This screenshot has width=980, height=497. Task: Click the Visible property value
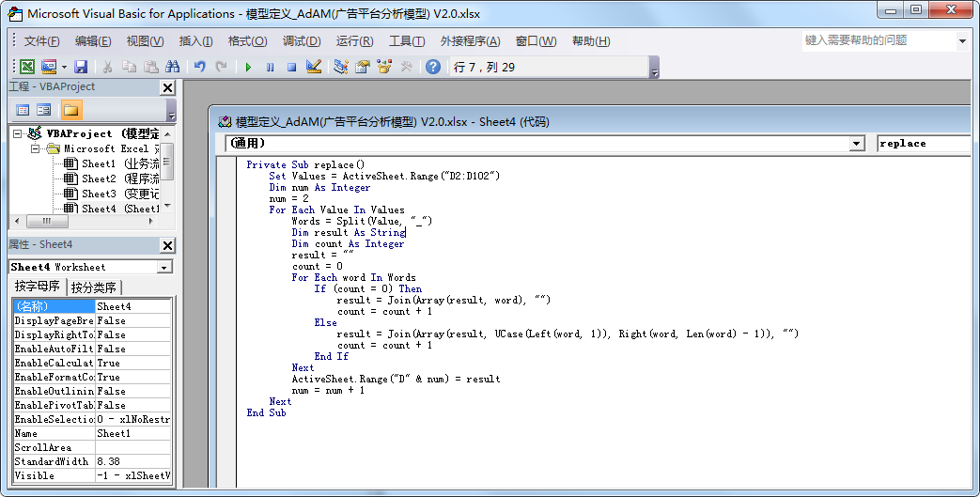click(x=133, y=475)
